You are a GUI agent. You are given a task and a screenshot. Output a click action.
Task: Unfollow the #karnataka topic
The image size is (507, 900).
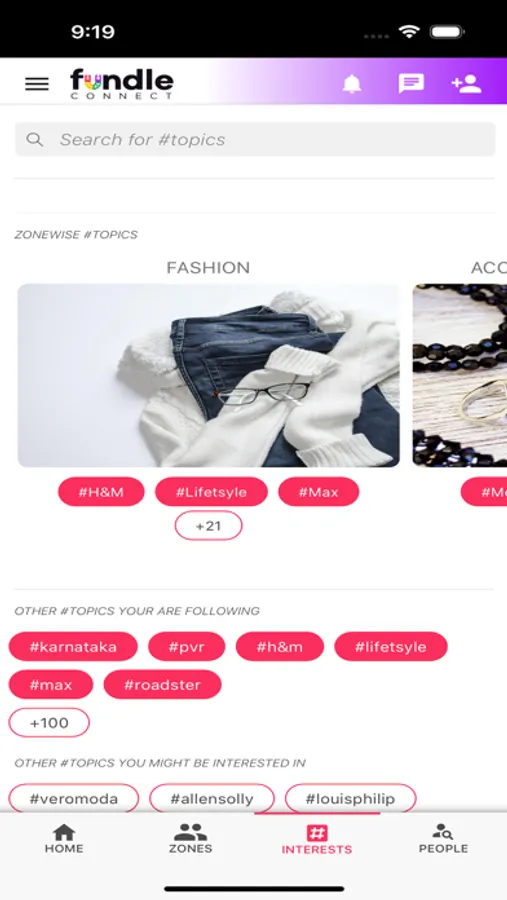click(73, 647)
